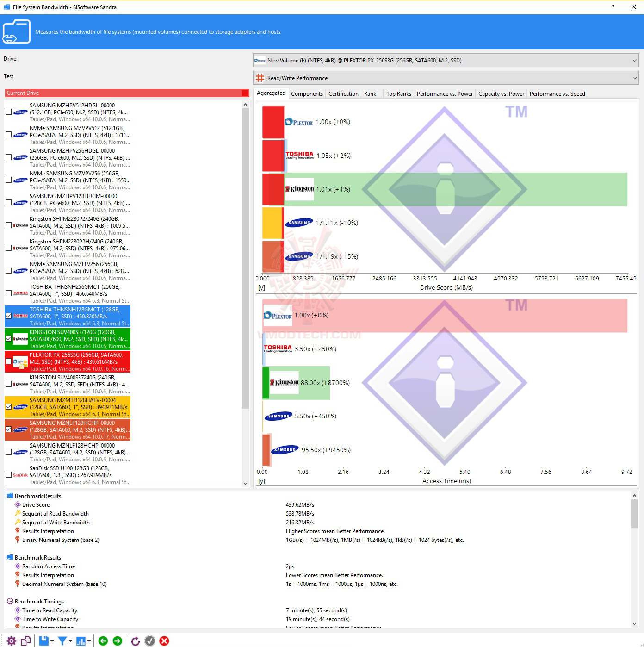Click the Toshiba logo in Access Time chart
The height and width of the screenshot is (647, 644).
[278, 348]
